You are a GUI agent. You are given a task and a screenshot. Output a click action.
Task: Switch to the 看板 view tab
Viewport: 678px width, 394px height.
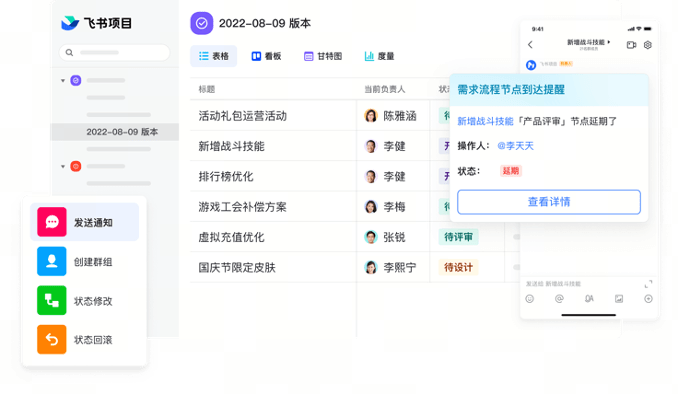click(266, 56)
